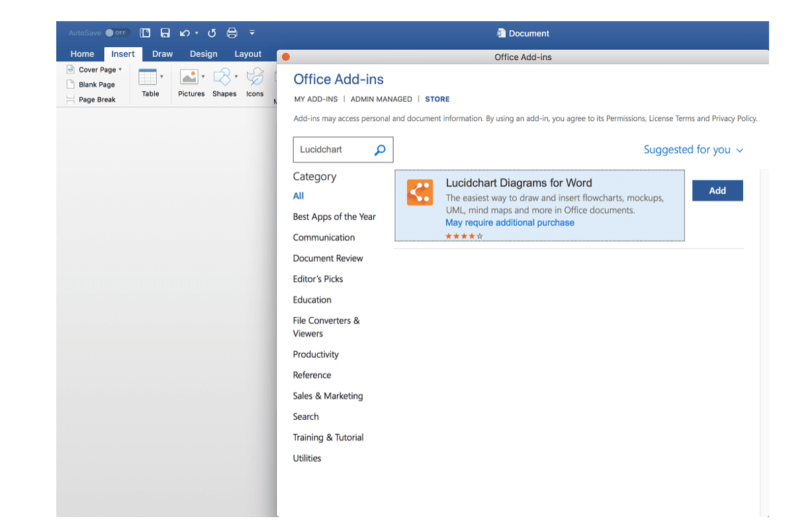Select the Search category
This screenshot has height=531, width=812.
(306, 417)
